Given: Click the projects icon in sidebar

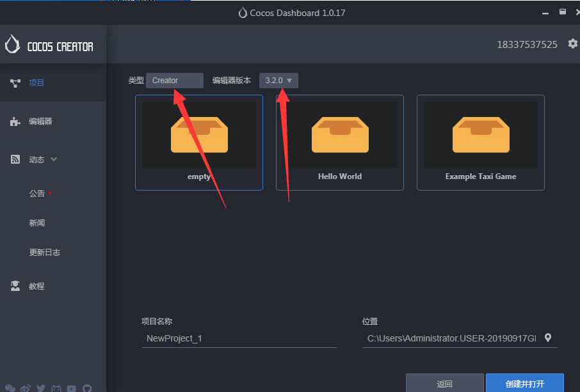Looking at the screenshot, I should 15,83.
